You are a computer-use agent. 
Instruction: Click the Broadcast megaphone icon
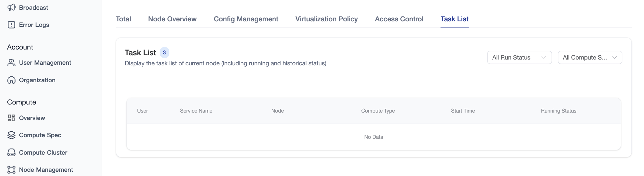(11, 7)
